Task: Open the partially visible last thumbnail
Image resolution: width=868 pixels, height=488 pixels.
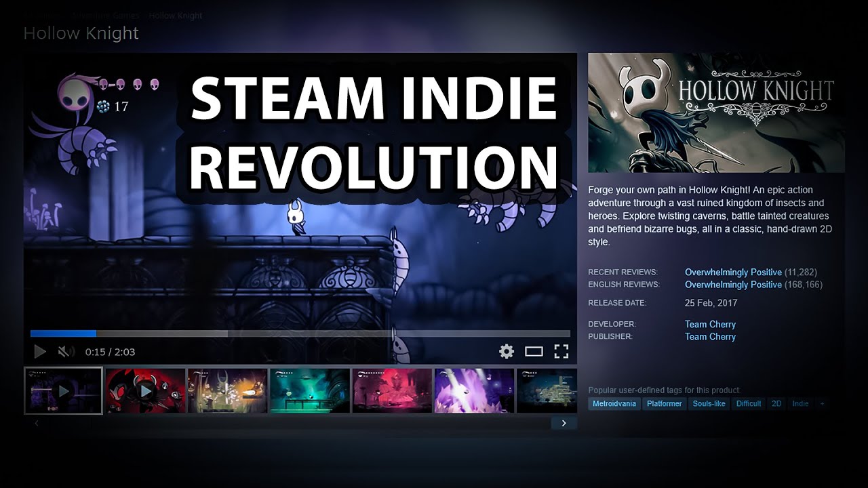Action: click(547, 390)
